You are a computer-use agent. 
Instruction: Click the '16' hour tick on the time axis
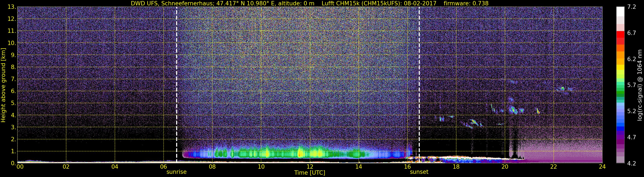[407, 167]
